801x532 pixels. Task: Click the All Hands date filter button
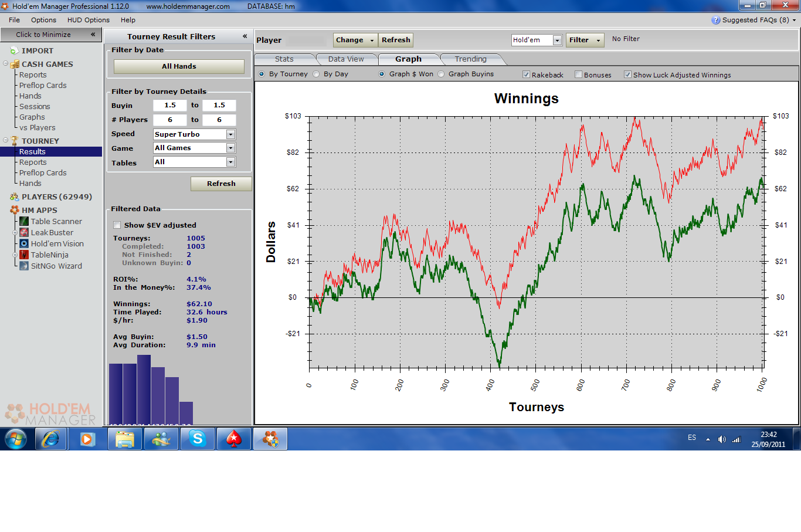pos(179,66)
